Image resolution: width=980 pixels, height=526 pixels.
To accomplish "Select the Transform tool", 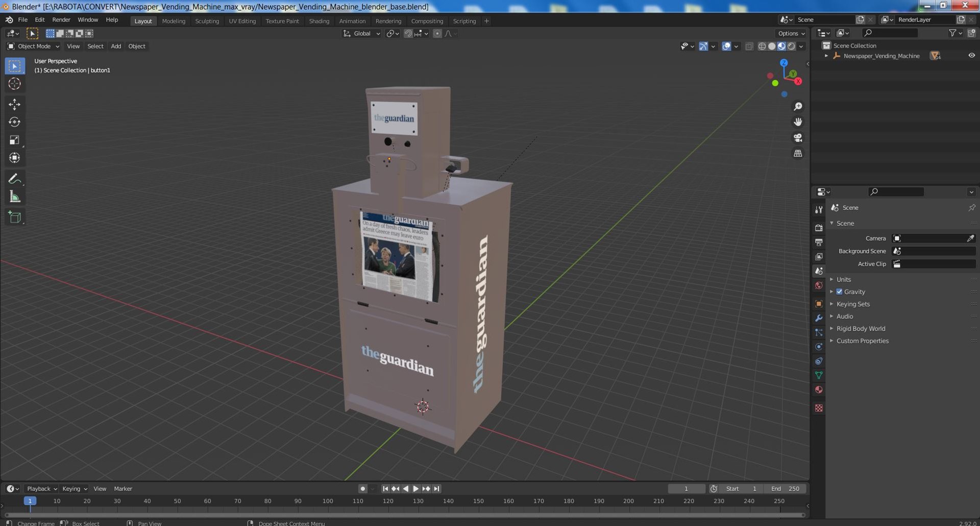I will [x=14, y=158].
